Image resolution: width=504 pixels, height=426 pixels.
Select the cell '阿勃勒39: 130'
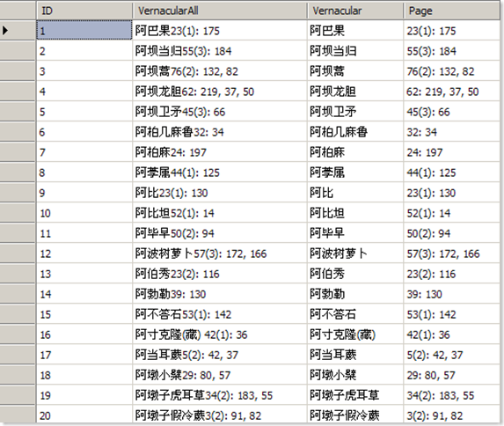220,294
